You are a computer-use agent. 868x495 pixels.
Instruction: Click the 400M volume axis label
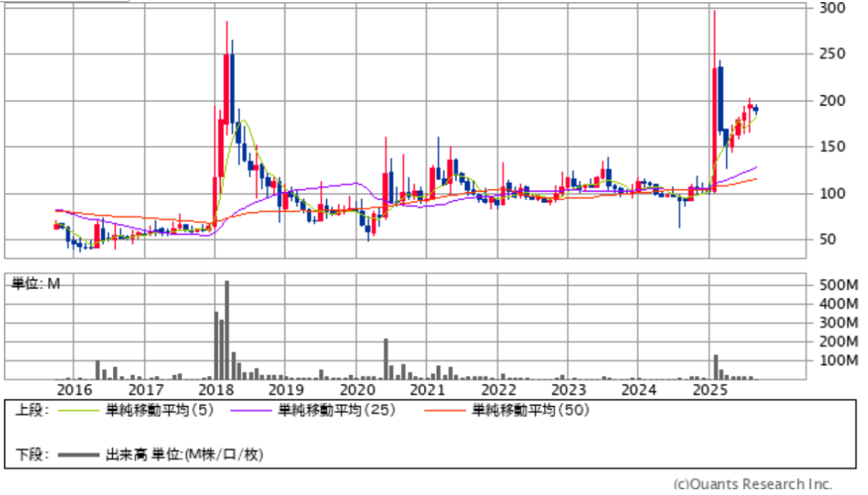838,304
